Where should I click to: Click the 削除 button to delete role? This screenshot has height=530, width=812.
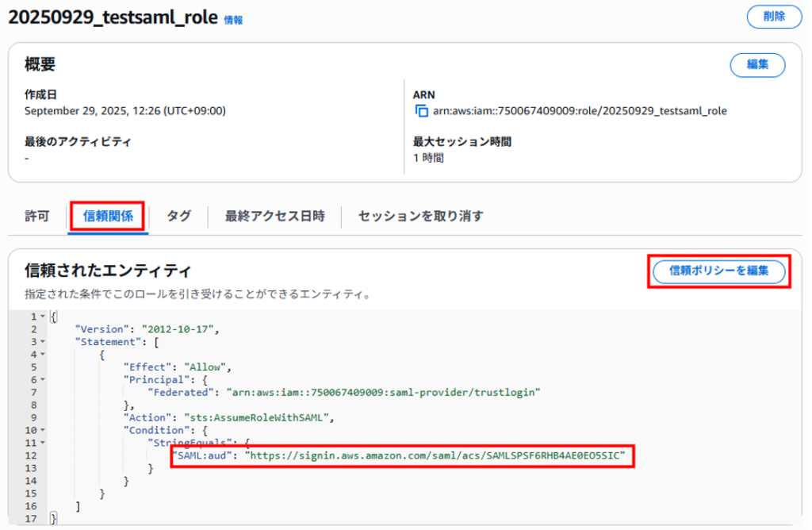(x=774, y=16)
